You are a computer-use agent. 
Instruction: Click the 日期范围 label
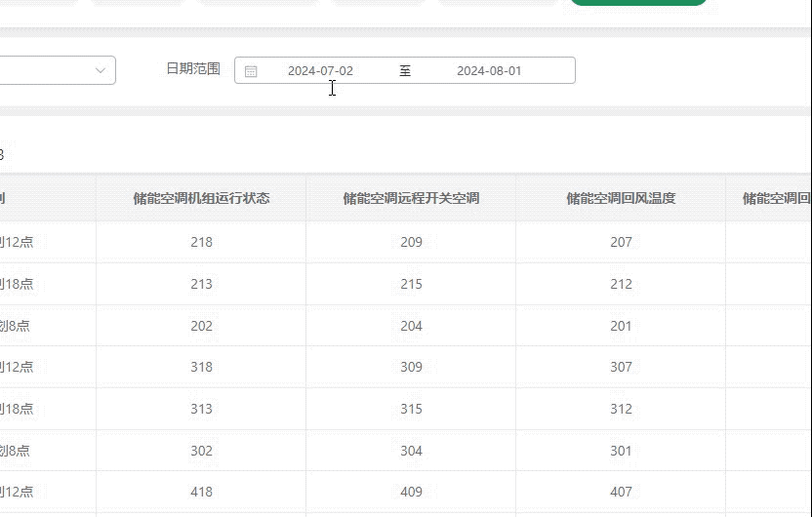(x=193, y=69)
